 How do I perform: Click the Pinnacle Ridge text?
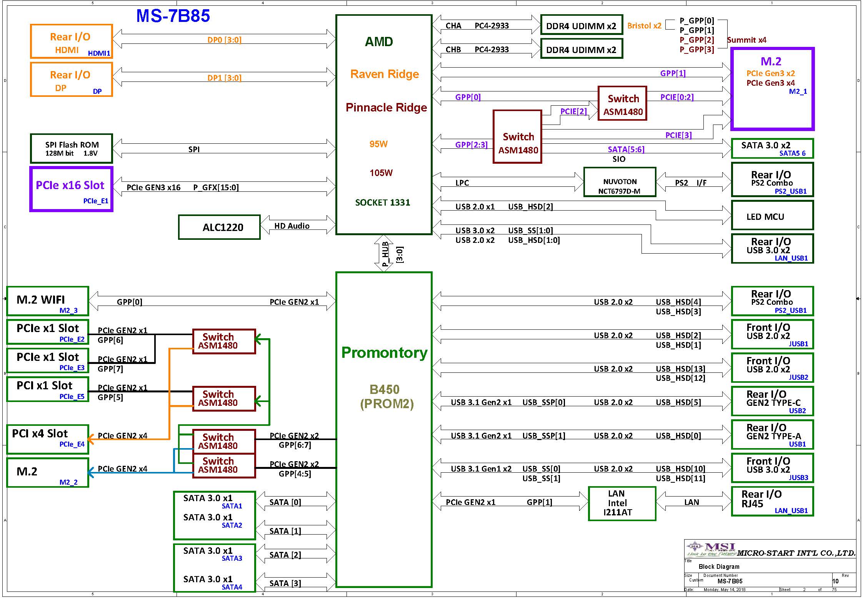[386, 107]
